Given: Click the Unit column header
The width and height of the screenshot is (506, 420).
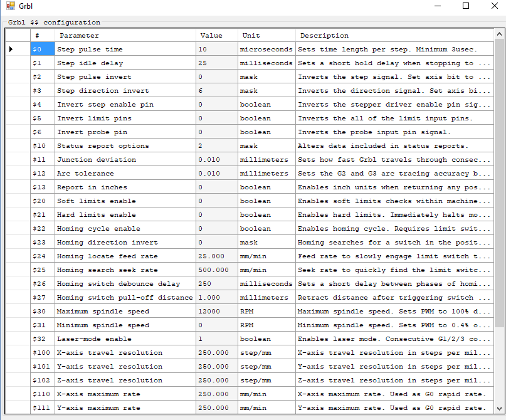Looking at the screenshot, I should click(266, 36).
